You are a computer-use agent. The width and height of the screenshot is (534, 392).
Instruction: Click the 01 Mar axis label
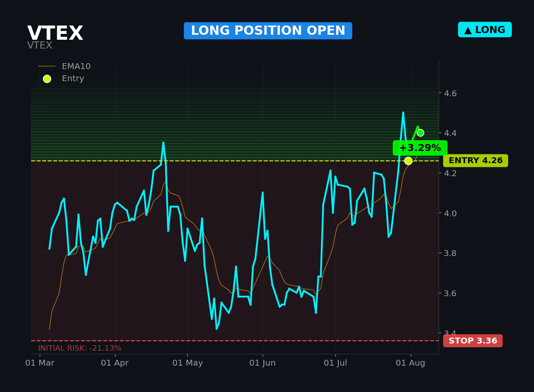coord(40,363)
